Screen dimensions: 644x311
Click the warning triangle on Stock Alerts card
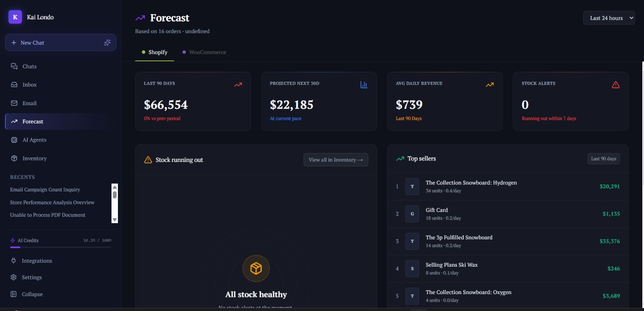click(x=615, y=85)
